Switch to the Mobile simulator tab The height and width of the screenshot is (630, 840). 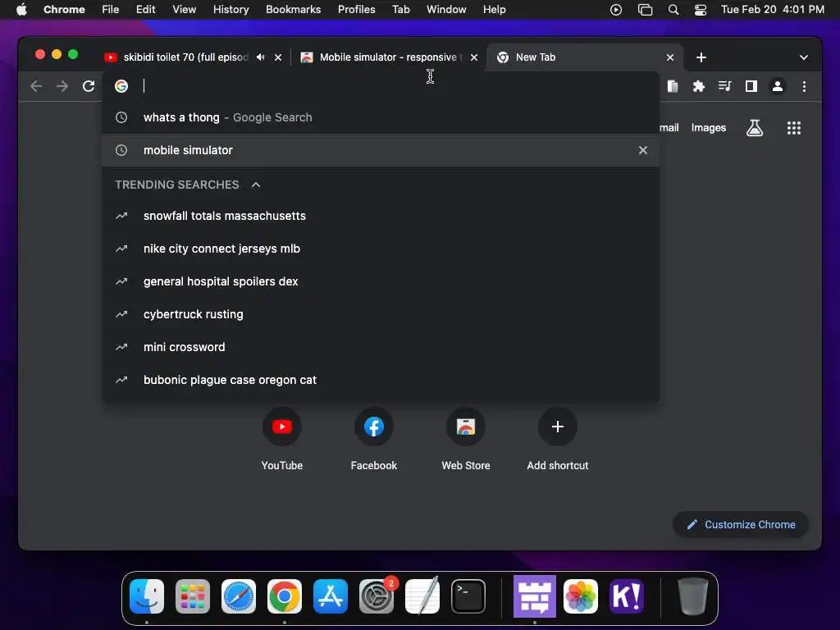click(x=387, y=57)
